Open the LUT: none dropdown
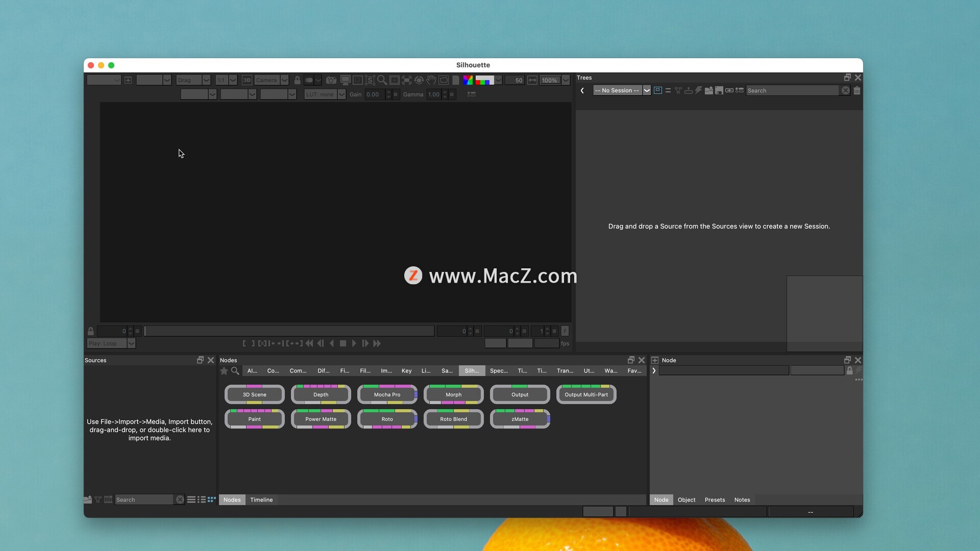Screen dimensions: 980x551 [341, 94]
